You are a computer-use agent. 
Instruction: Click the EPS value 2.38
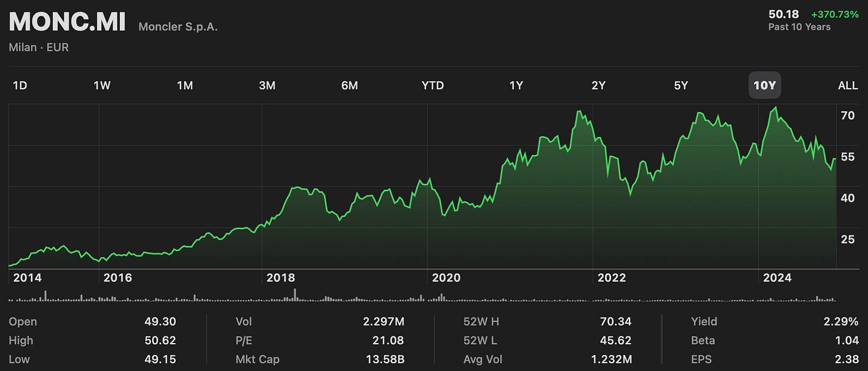846,360
